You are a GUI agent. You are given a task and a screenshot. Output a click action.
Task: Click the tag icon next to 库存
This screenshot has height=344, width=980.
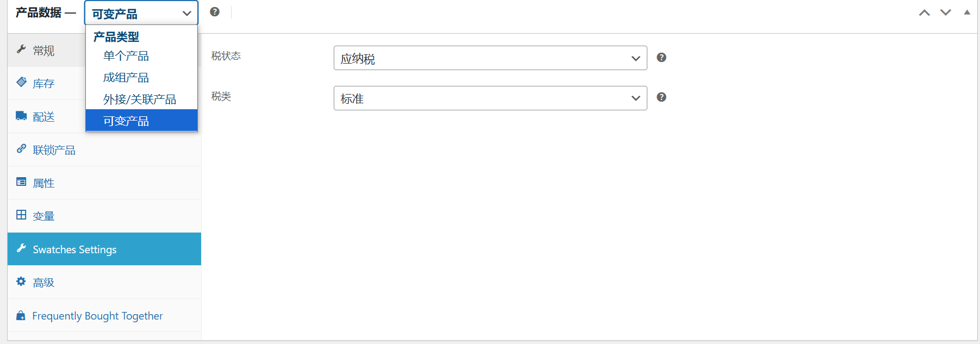(21, 83)
